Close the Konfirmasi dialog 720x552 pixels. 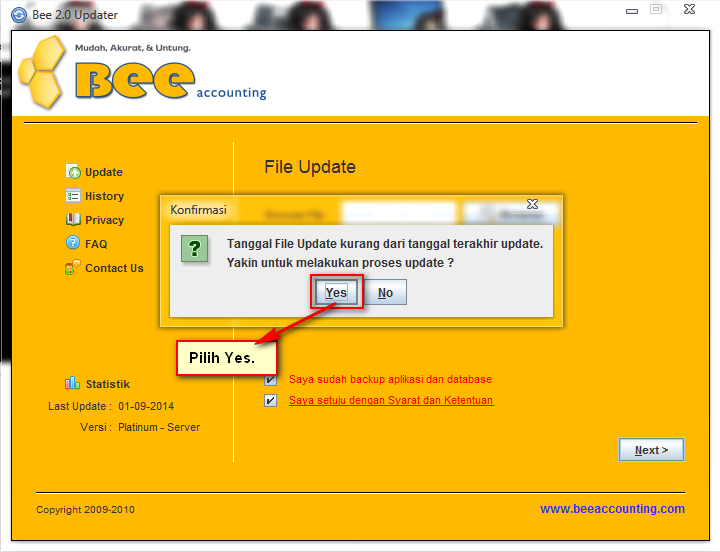(x=532, y=204)
